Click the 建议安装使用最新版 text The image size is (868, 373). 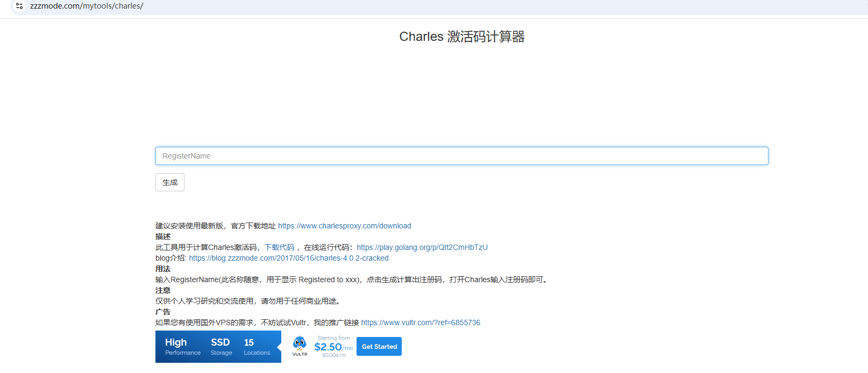click(x=189, y=226)
